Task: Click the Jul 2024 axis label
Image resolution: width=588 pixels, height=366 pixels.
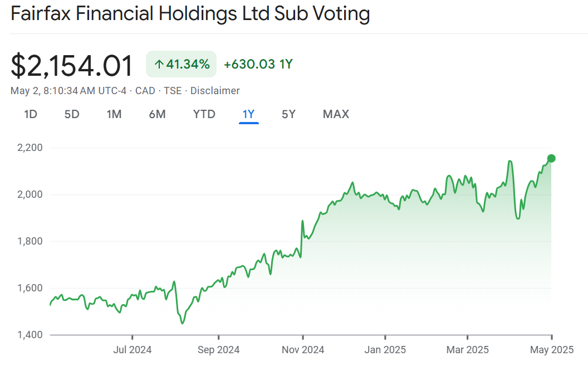Action: point(132,350)
